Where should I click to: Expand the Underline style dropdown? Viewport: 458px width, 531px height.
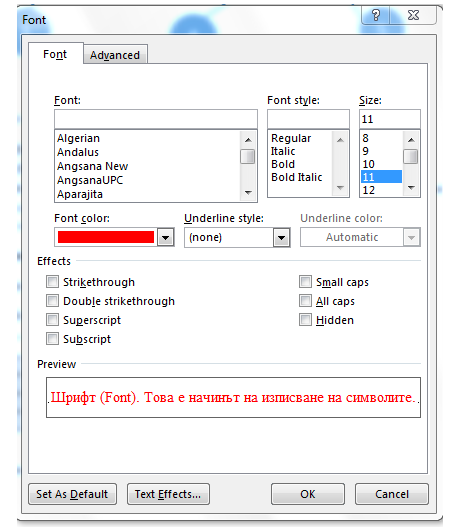281,237
